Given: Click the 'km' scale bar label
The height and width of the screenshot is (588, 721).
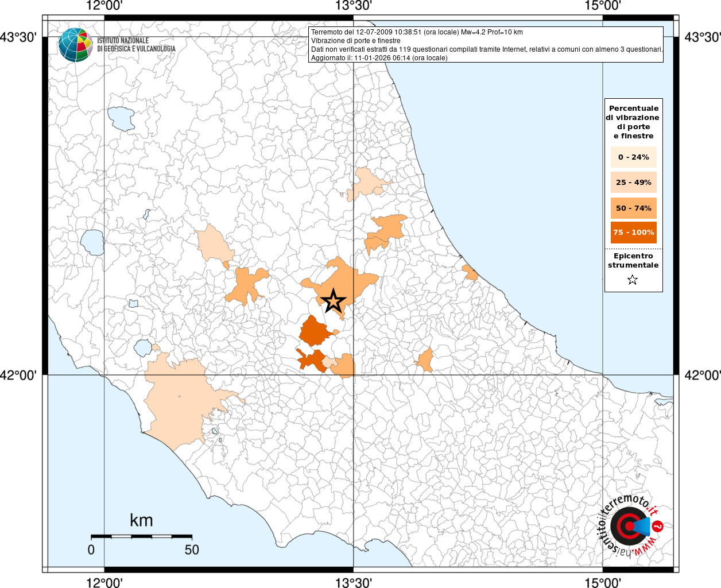Looking at the screenshot, I should pos(141,520).
